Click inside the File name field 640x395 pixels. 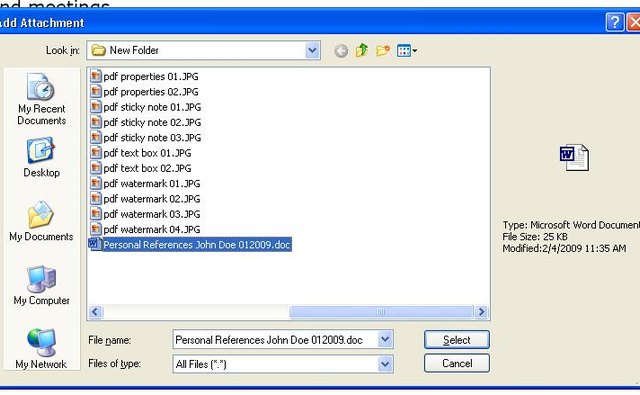click(276, 340)
